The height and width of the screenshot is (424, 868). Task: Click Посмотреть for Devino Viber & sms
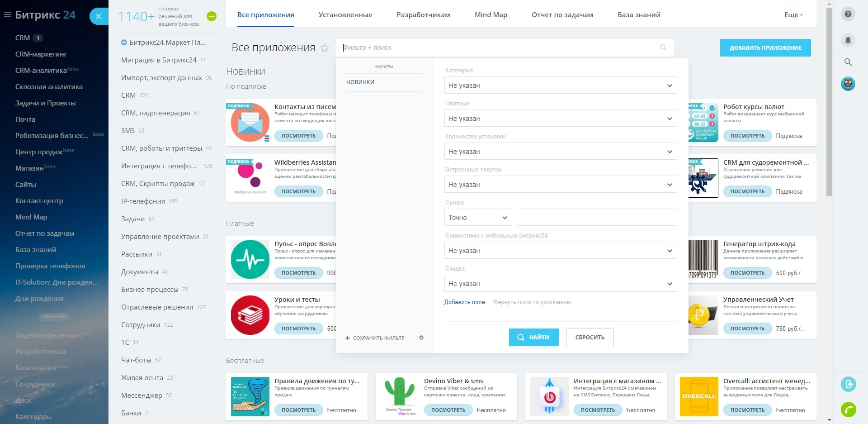(x=448, y=410)
